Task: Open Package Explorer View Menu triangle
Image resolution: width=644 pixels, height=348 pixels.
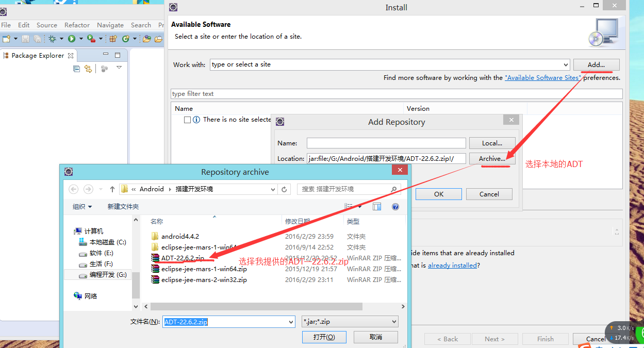Action: coord(119,68)
